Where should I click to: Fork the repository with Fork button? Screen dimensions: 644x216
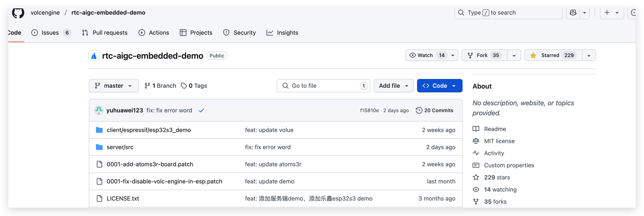tap(484, 55)
